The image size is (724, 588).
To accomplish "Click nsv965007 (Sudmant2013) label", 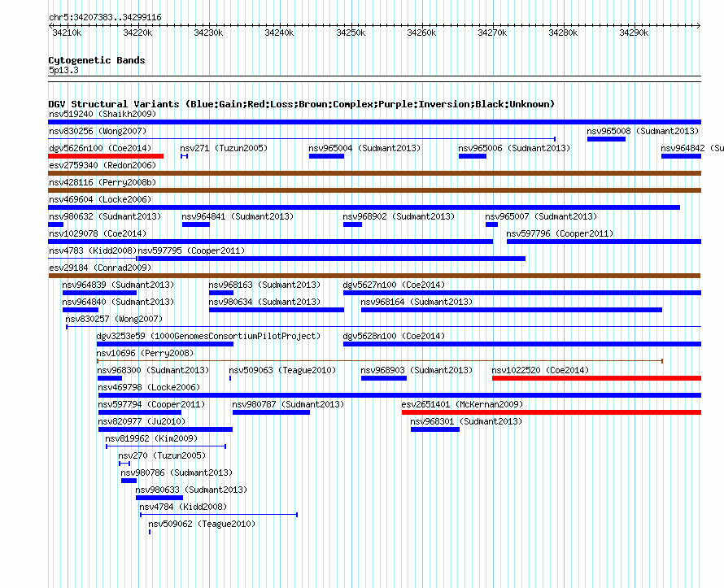I will 541,216.
